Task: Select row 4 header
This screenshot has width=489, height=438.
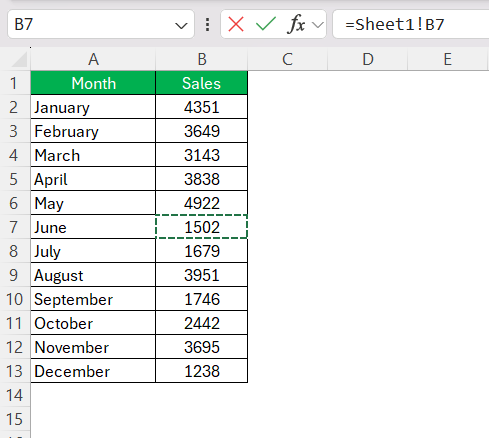Action: [x=15, y=155]
